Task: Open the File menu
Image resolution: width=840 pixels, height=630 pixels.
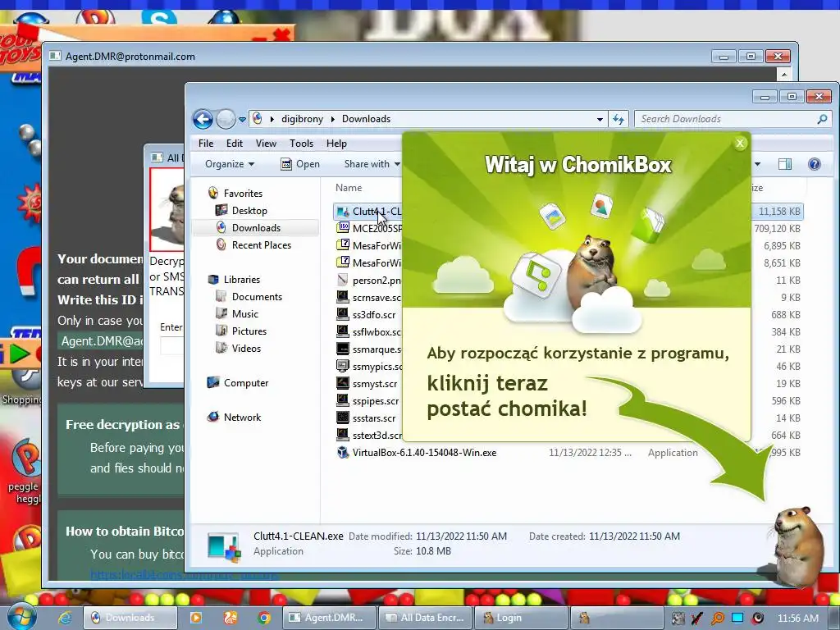Action: pyautogui.click(x=206, y=144)
